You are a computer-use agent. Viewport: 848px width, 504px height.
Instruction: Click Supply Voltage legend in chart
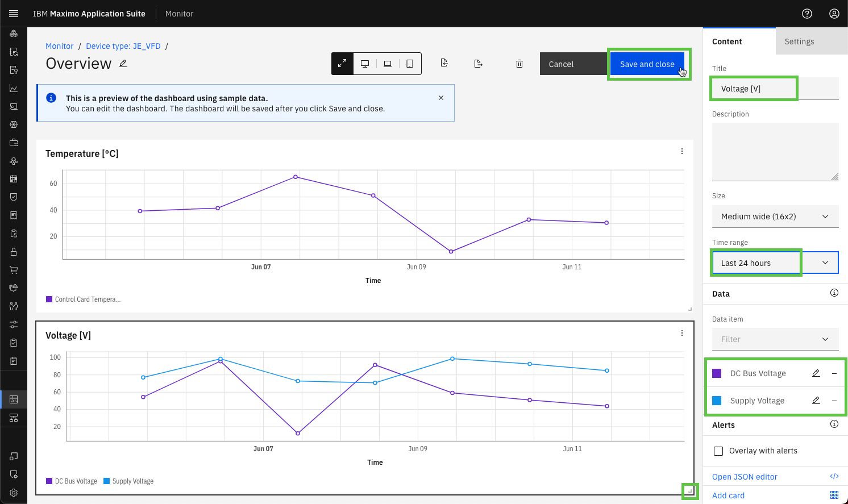pyautogui.click(x=128, y=481)
